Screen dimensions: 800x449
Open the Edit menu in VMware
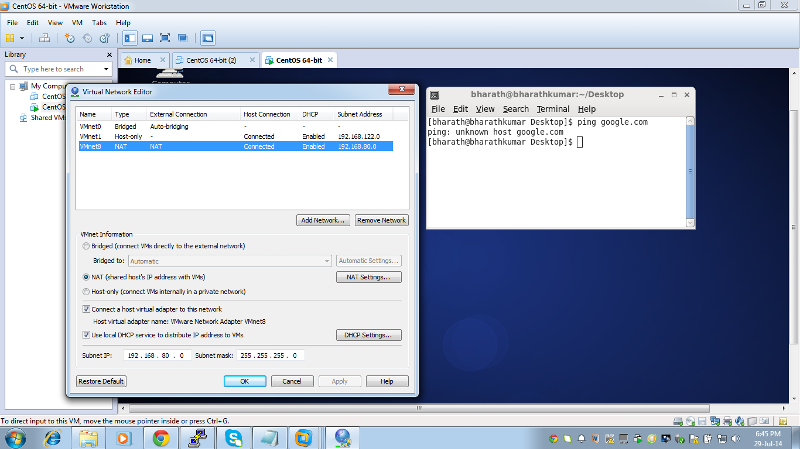(x=33, y=22)
